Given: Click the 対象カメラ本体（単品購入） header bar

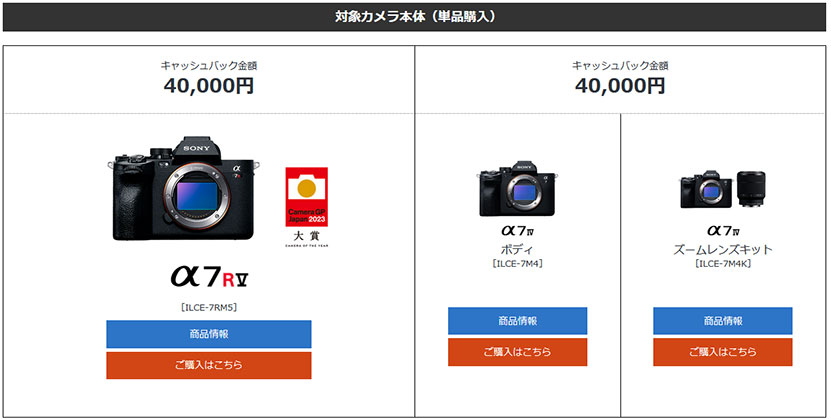Looking at the screenshot, I should [415, 17].
